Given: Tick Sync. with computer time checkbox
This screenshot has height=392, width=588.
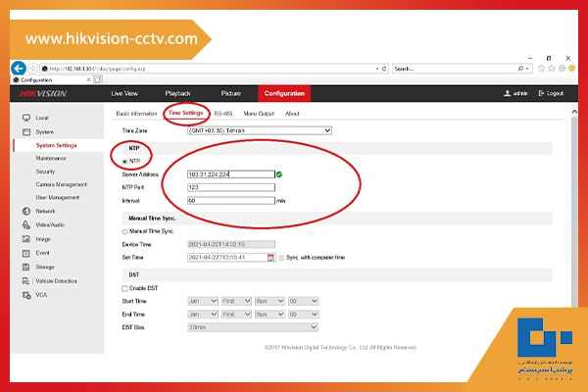Looking at the screenshot, I should (x=281, y=258).
